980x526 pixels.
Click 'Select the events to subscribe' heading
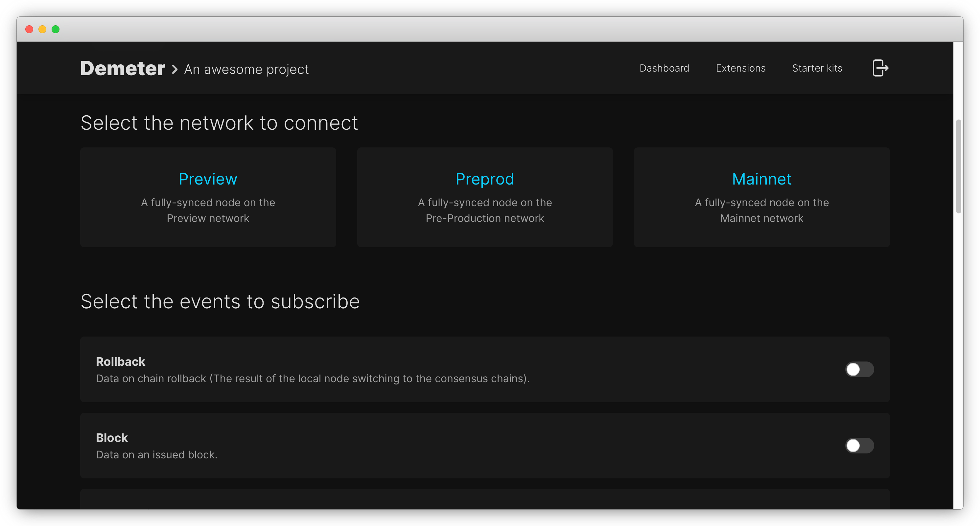click(x=220, y=302)
